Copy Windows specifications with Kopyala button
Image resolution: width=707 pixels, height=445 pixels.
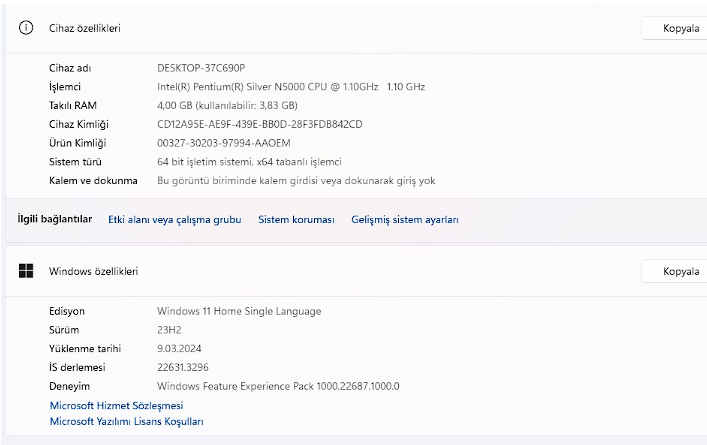point(675,271)
